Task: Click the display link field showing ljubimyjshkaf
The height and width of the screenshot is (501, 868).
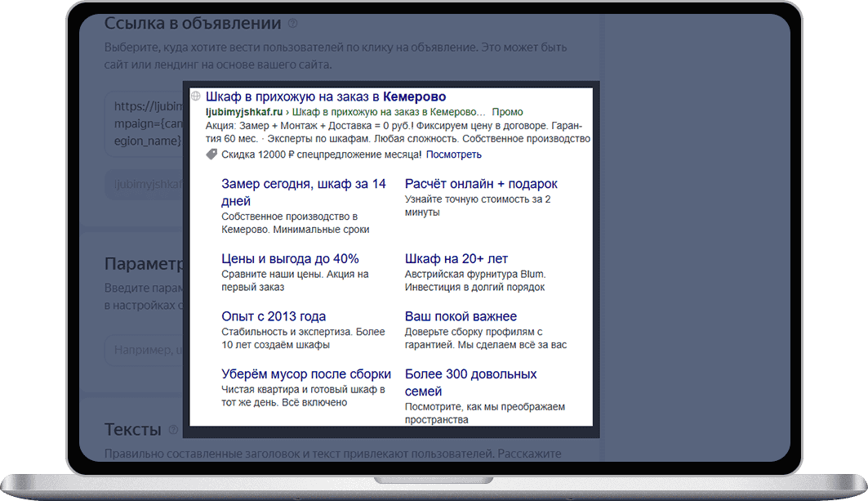Action: coord(144,186)
